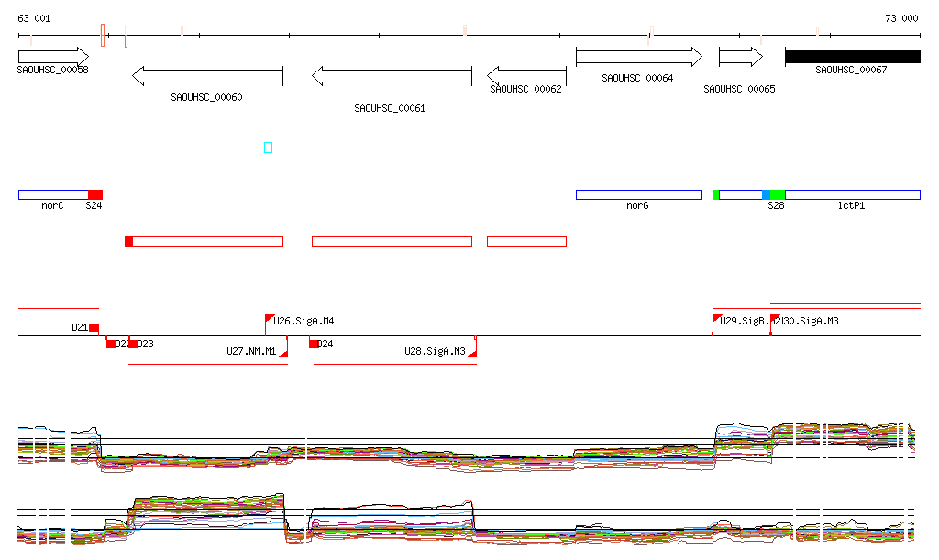Viewport: 939px width, 560px height.
Task: Click the SAOUHSC_00065 label text
Action: pos(739,89)
